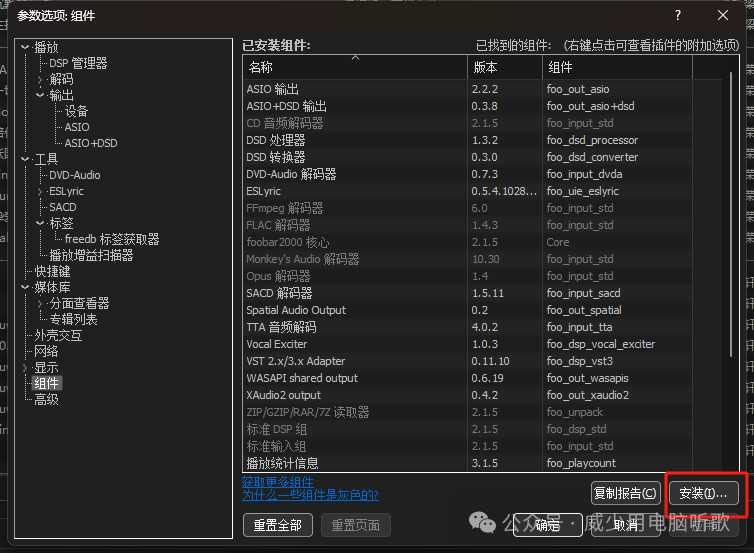The width and height of the screenshot is (754, 553).
Task: Click the 安装 button
Action: 702,493
